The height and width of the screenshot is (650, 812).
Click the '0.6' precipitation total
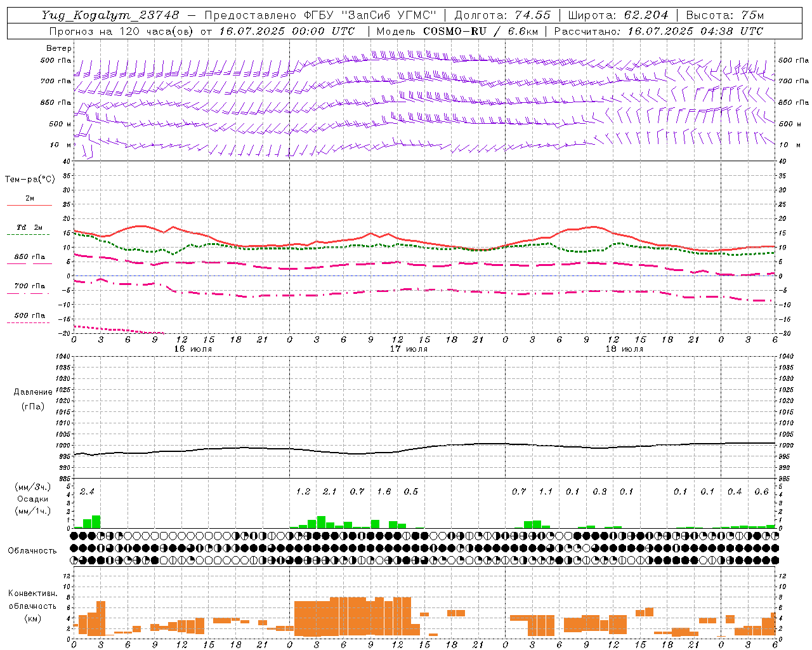[762, 491]
